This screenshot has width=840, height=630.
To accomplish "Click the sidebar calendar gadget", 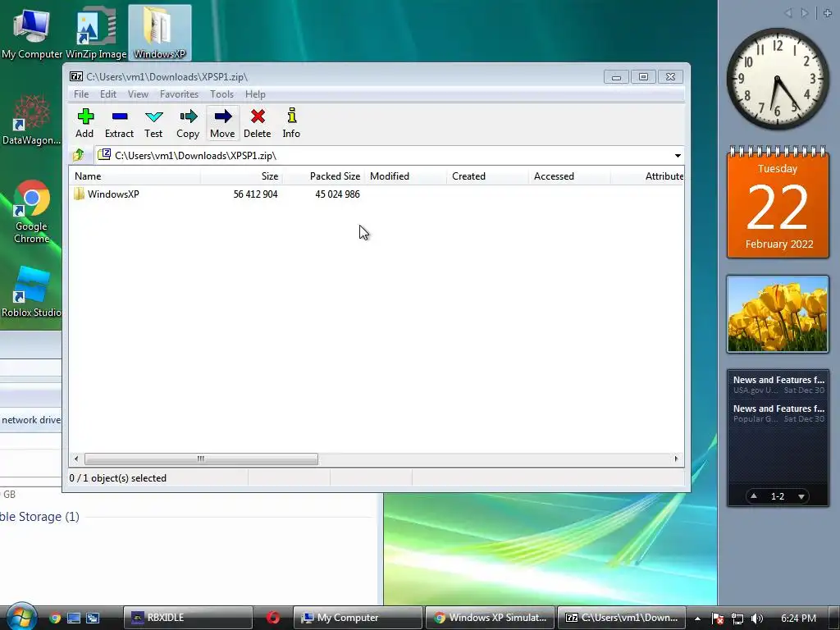I will 778,203.
